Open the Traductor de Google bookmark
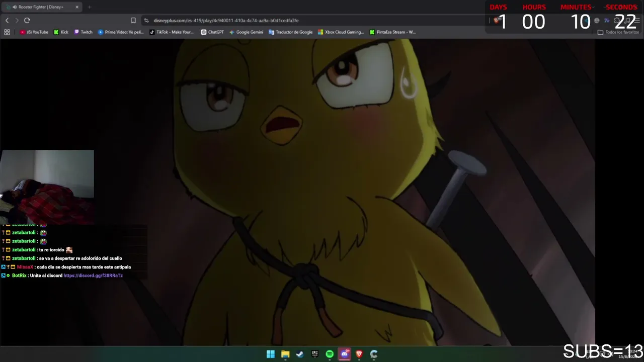 coord(291,32)
